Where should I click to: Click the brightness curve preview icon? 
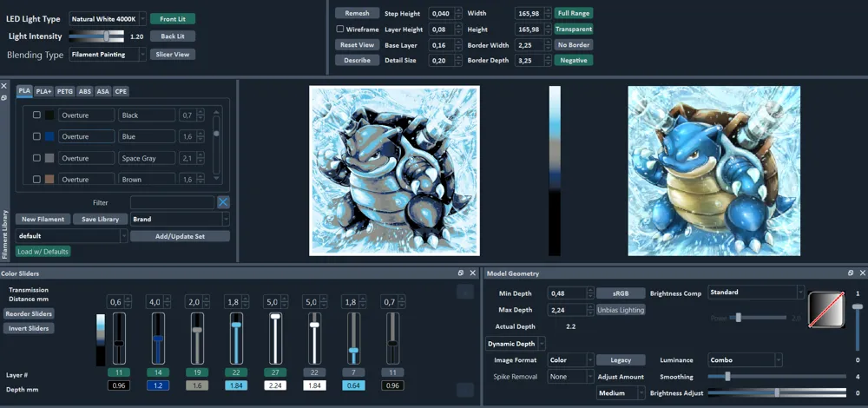click(826, 310)
